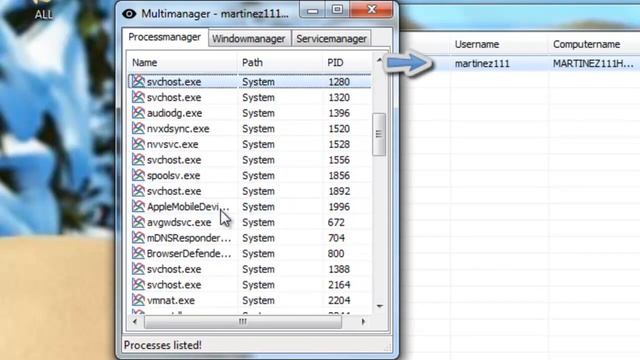The image size is (640, 360).
Task: Click the PID value 1892
Action: [339, 191]
